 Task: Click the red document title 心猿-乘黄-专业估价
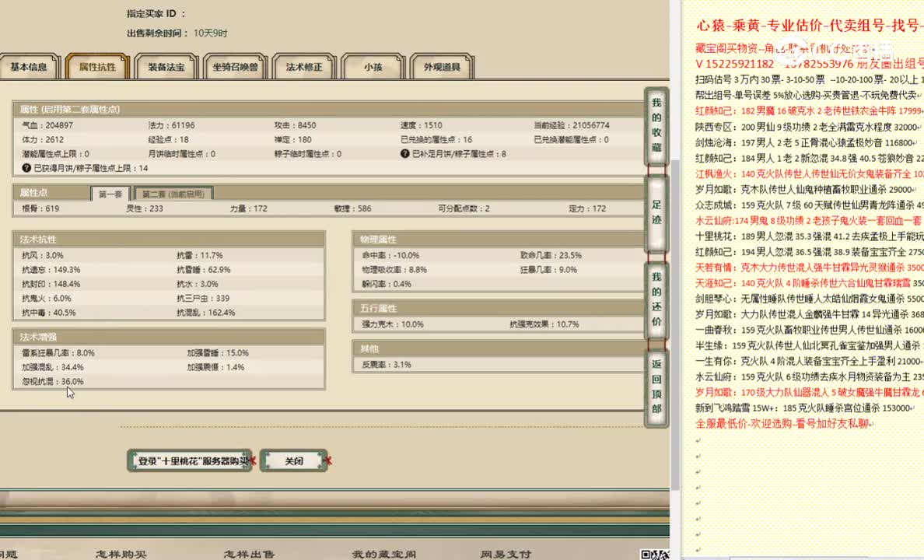(810, 26)
